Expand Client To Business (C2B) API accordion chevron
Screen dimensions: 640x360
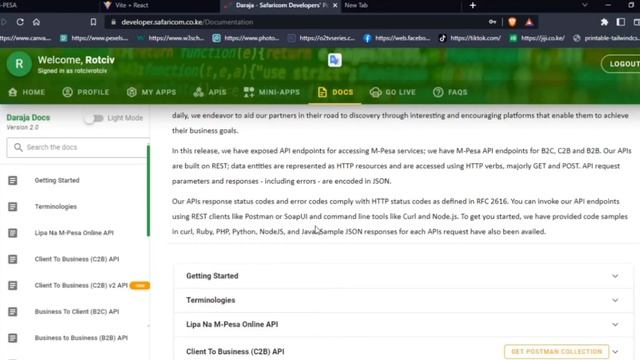pyautogui.click(x=615, y=351)
